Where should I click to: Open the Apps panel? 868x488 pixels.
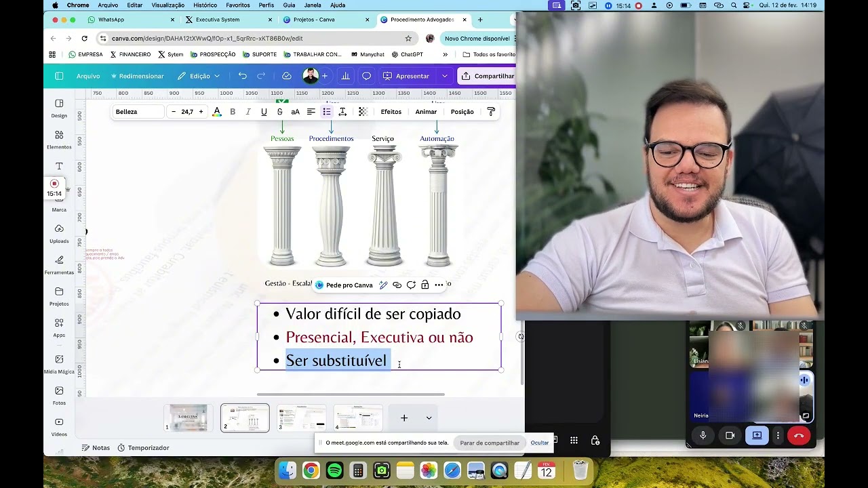(x=59, y=327)
